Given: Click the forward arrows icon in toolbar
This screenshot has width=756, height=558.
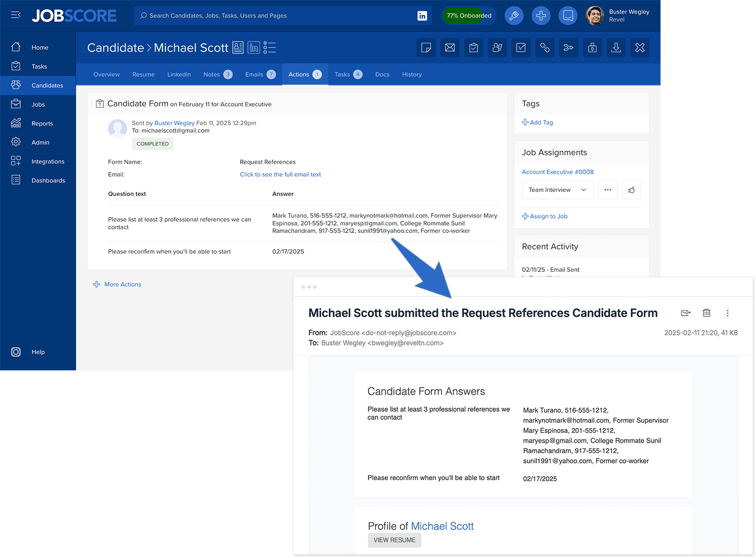Looking at the screenshot, I should coord(568,48).
